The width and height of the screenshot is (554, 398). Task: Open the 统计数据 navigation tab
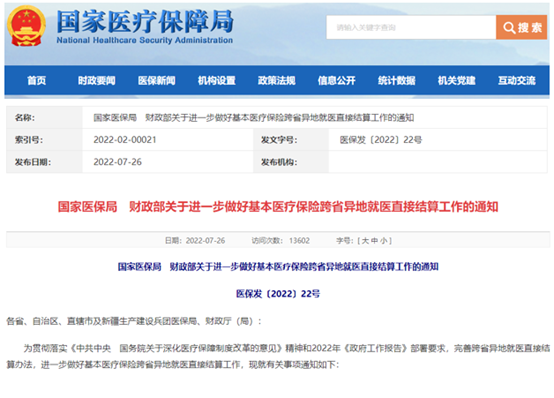[397, 81]
